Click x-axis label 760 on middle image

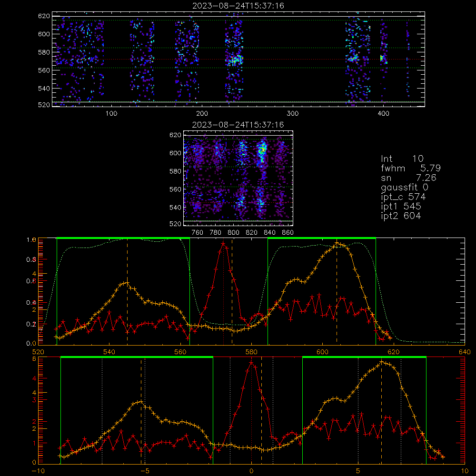coord(198,233)
